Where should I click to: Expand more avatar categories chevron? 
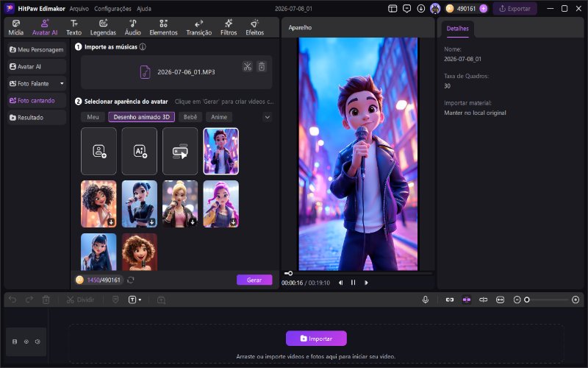[268, 117]
